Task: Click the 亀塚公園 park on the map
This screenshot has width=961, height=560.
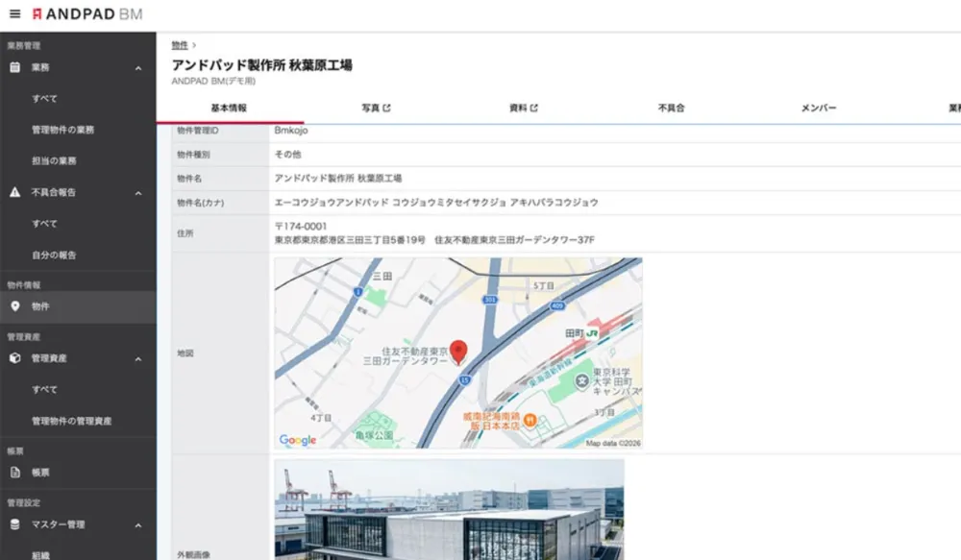Action: pyautogui.click(x=375, y=434)
